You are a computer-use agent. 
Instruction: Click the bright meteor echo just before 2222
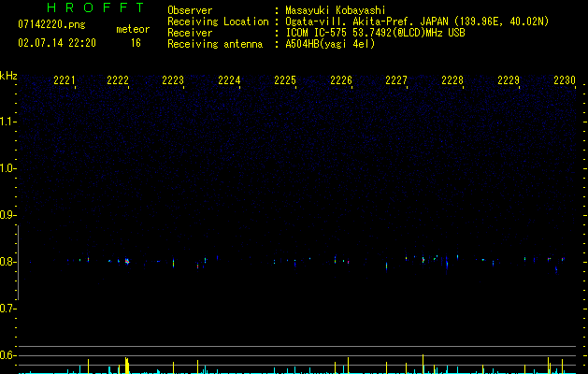click(x=127, y=261)
